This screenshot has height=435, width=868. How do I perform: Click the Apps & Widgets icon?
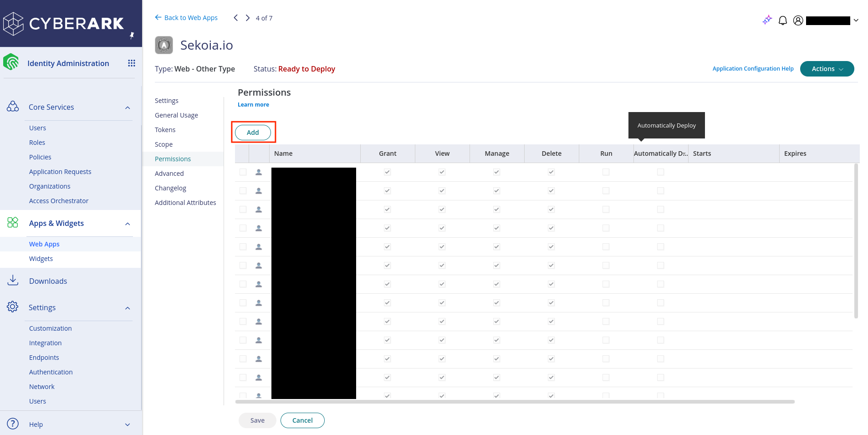tap(13, 222)
